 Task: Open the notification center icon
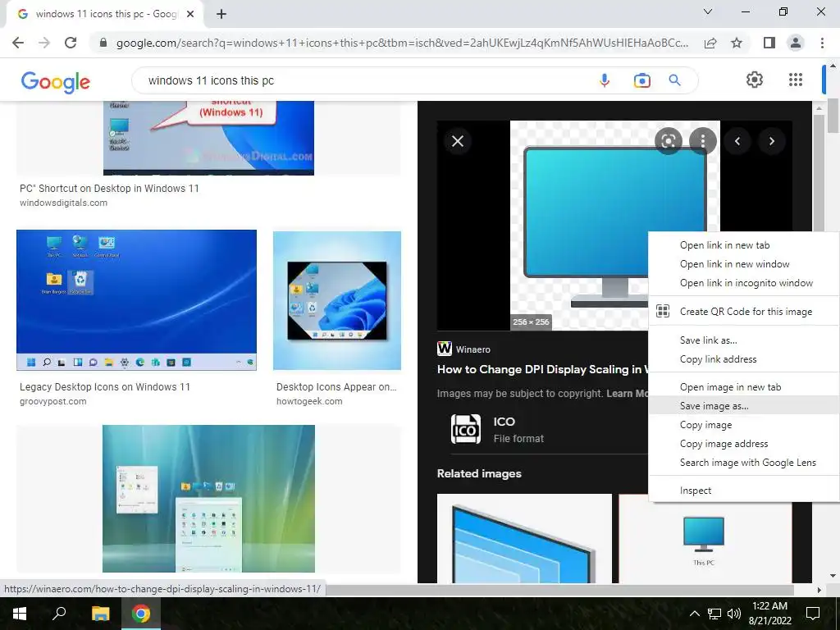pyautogui.click(x=813, y=614)
